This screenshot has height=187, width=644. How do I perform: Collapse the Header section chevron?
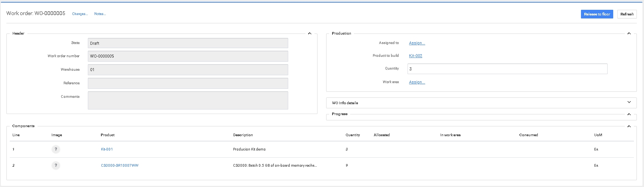coord(310,33)
